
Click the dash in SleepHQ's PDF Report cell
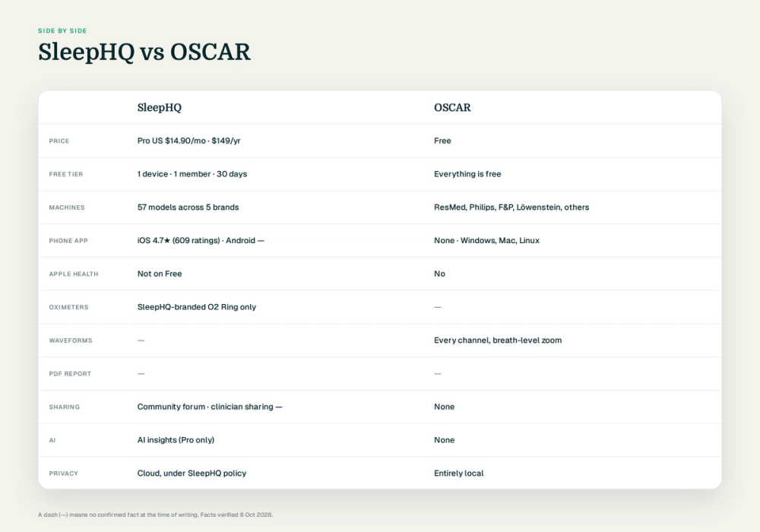tap(141, 374)
